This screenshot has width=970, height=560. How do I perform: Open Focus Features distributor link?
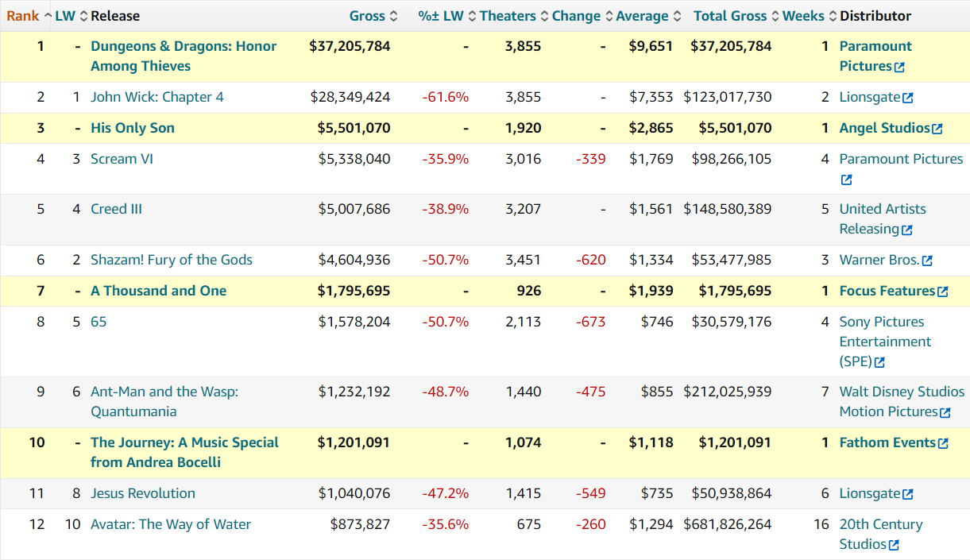(887, 291)
